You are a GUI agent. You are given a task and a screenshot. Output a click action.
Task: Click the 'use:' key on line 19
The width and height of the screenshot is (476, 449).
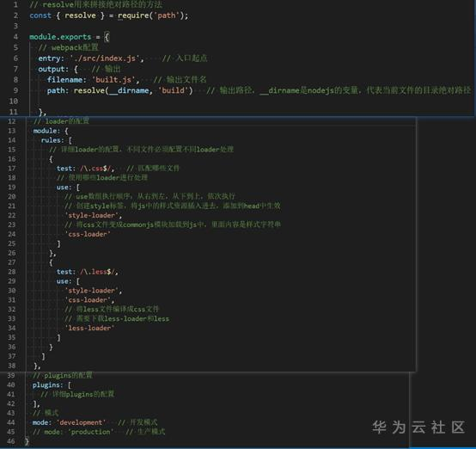coord(64,188)
